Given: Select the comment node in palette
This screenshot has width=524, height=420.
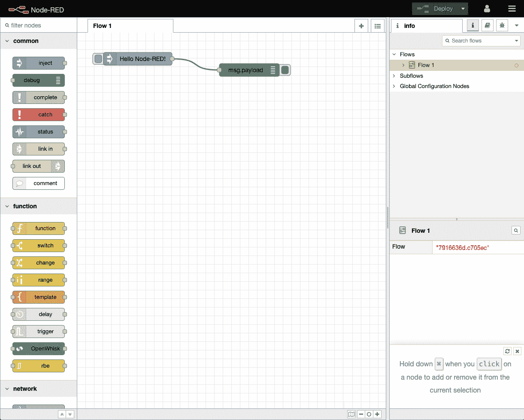Looking at the screenshot, I should point(39,183).
